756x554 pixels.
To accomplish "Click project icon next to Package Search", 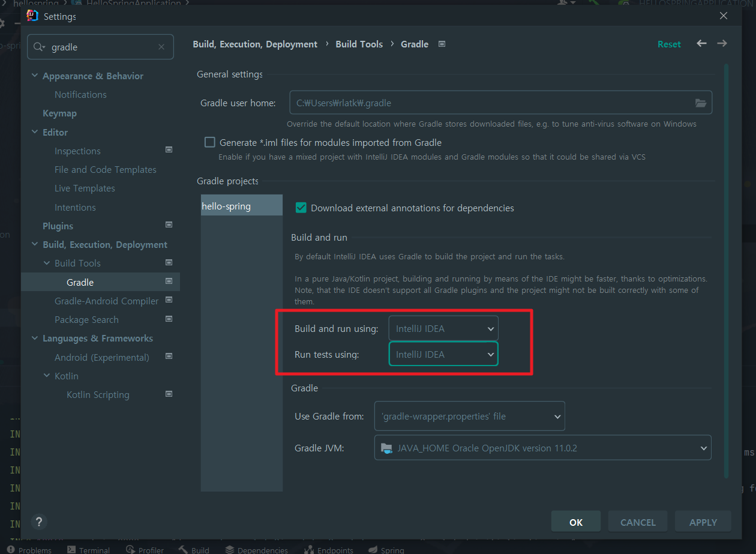I will click(169, 319).
